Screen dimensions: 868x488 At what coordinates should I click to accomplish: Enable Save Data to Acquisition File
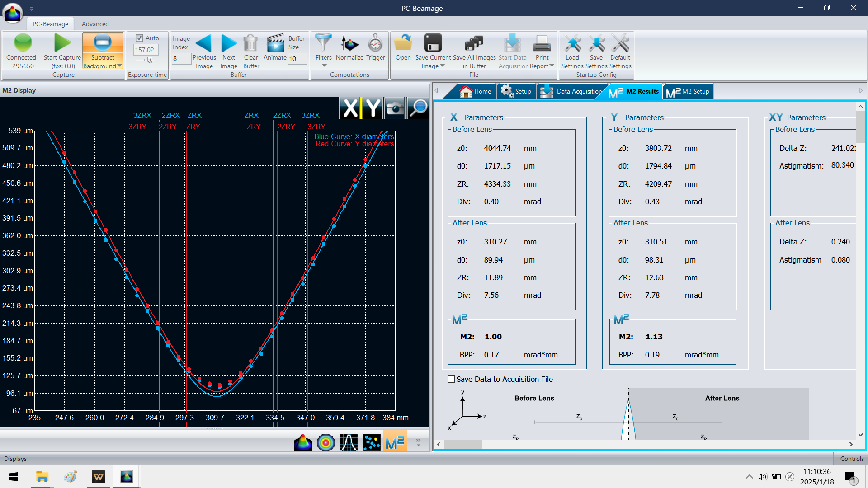pyautogui.click(x=451, y=380)
